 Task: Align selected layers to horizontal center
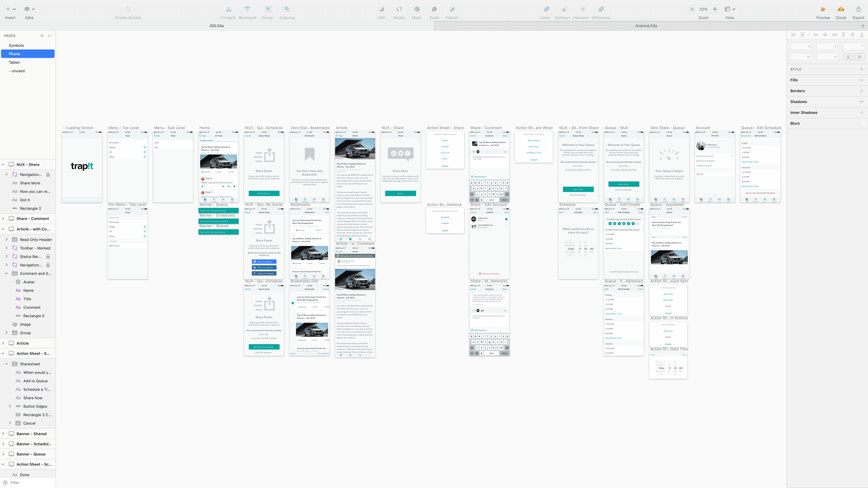pyautogui.click(x=825, y=35)
